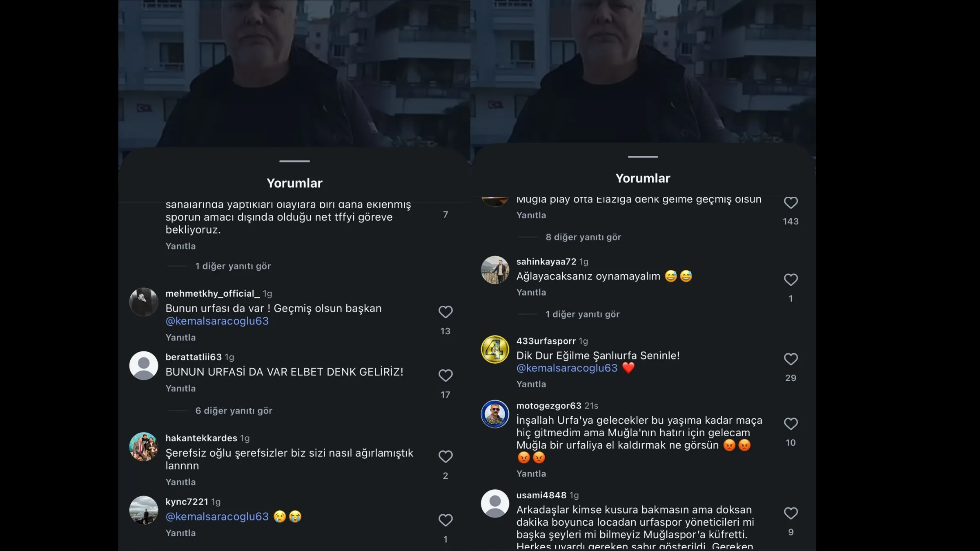
Task: Reply to berattatlii63 via Yanıtla
Action: coord(180,389)
